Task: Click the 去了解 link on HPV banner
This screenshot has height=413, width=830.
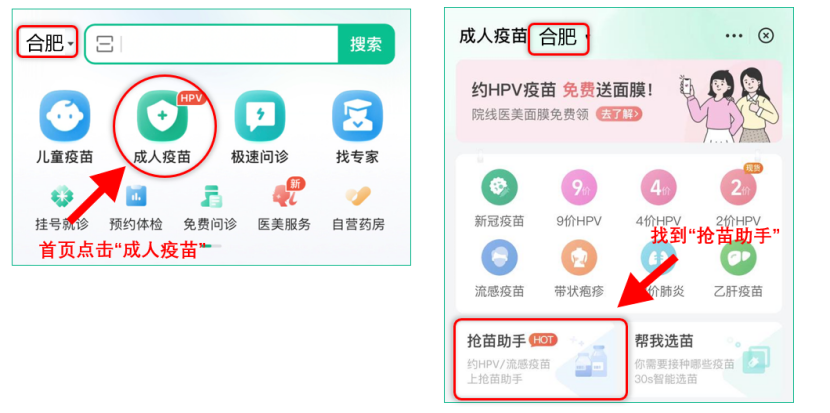Action: point(619,114)
